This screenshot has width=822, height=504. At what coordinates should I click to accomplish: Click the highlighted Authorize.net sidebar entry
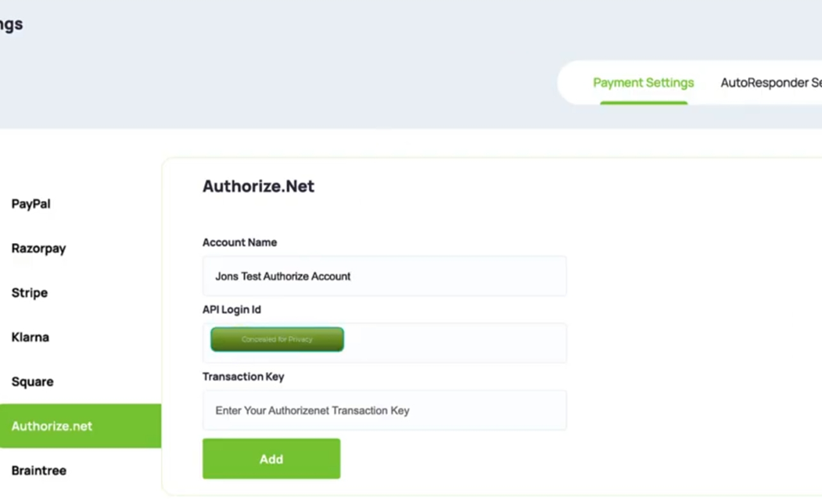click(52, 426)
